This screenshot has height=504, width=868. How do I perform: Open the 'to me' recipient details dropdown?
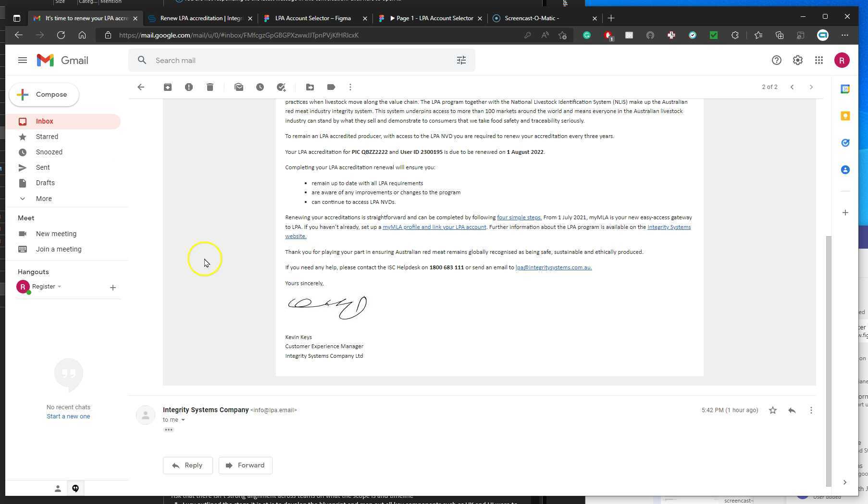[x=183, y=419]
